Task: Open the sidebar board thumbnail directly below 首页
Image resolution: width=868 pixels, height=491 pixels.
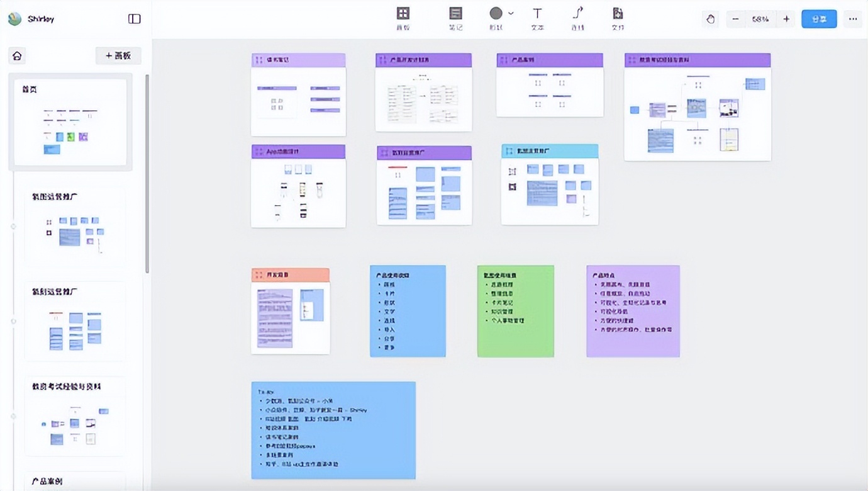Action: coord(75,225)
